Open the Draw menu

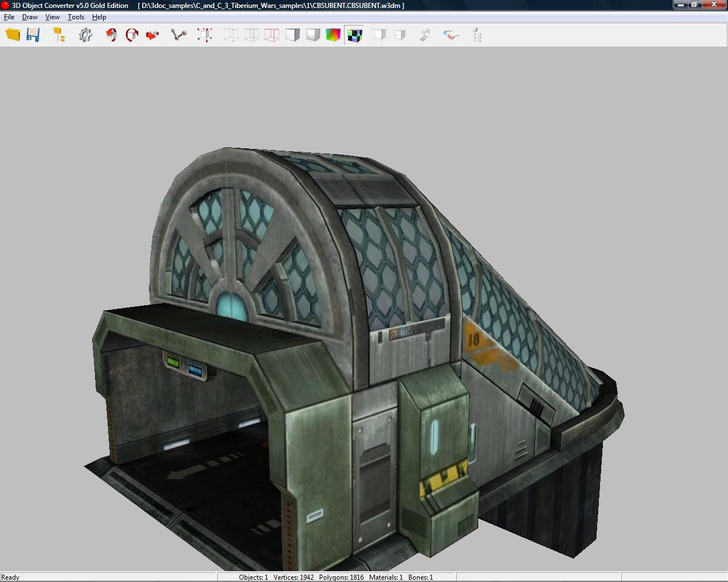tap(30, 17)
